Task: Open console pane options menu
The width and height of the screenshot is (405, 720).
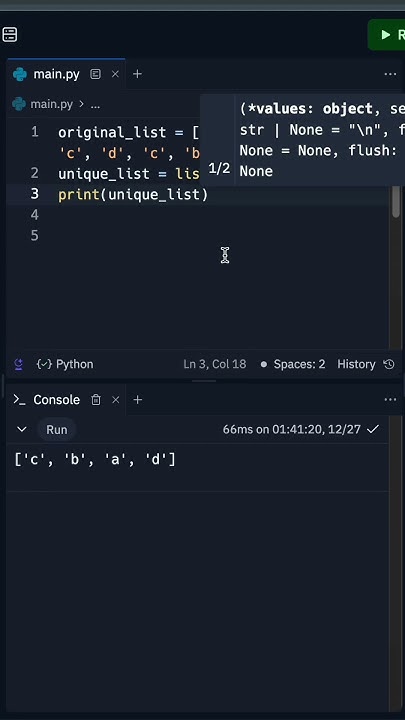Action: (390, 400)
